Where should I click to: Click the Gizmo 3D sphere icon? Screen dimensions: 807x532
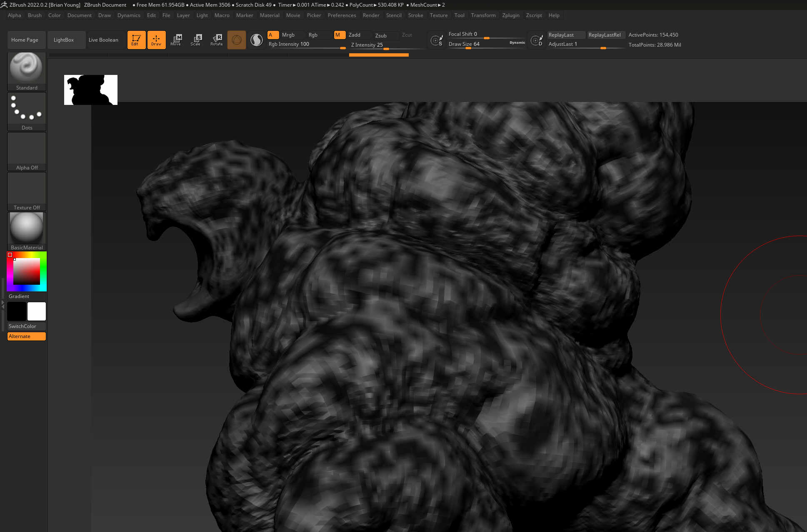pos(236,40)
